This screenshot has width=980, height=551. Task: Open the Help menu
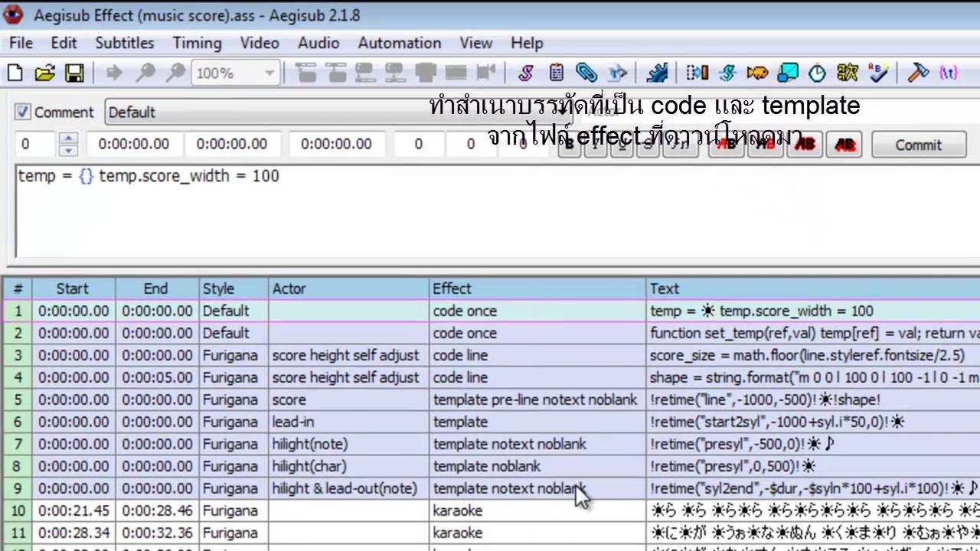click(x=527, y=43)
